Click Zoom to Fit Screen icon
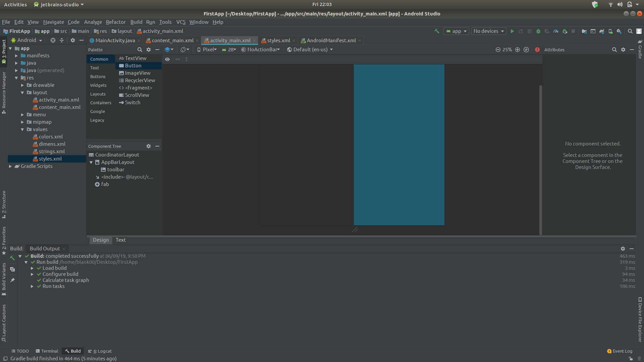This screenshot has width=644, height=362. tap(526, 50)
